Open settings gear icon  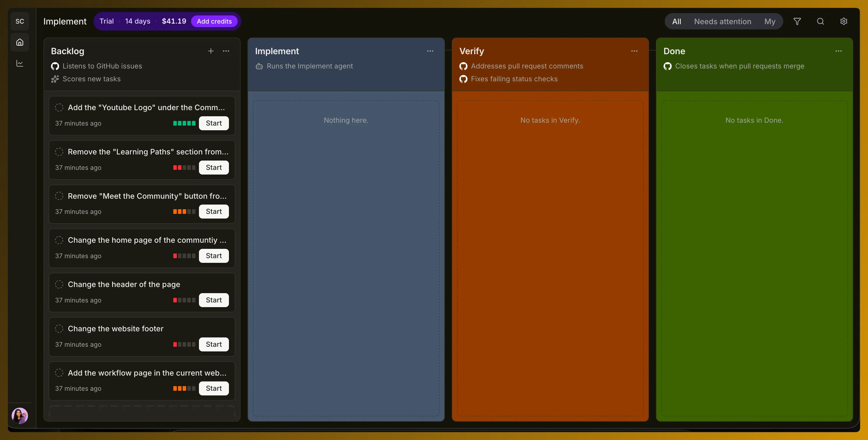(844, 21)
